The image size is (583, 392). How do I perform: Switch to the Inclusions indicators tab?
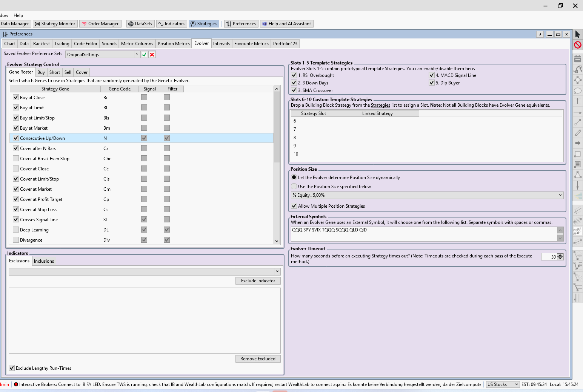tap(44, 261)
